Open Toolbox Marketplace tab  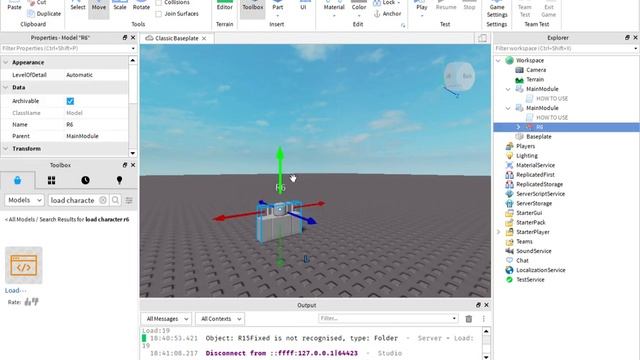(x=18, y=180)
